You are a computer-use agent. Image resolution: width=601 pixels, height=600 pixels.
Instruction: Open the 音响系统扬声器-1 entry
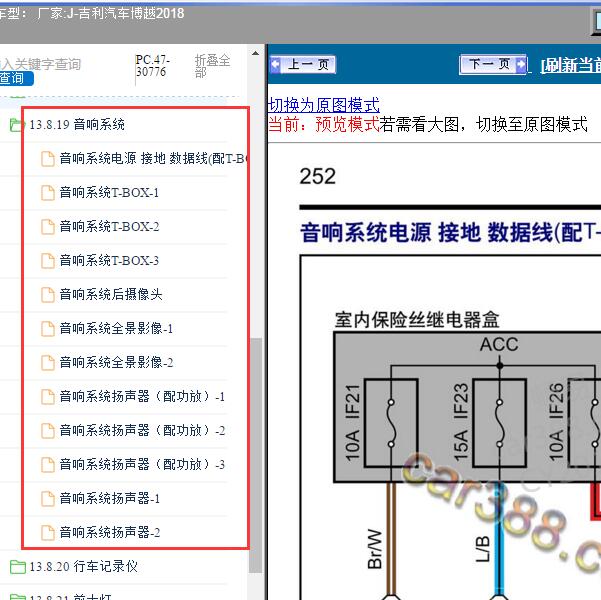(110, 498)
